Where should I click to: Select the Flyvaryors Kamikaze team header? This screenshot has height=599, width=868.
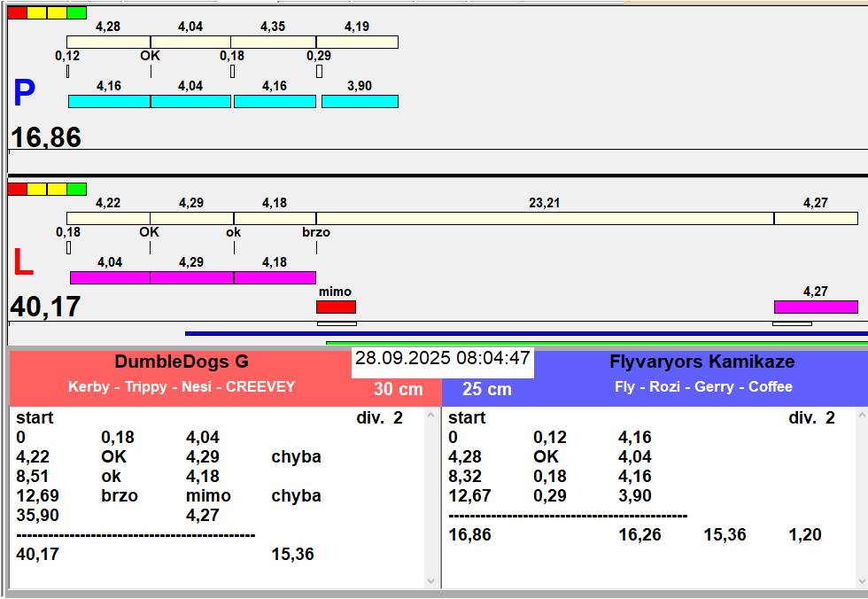701,362
